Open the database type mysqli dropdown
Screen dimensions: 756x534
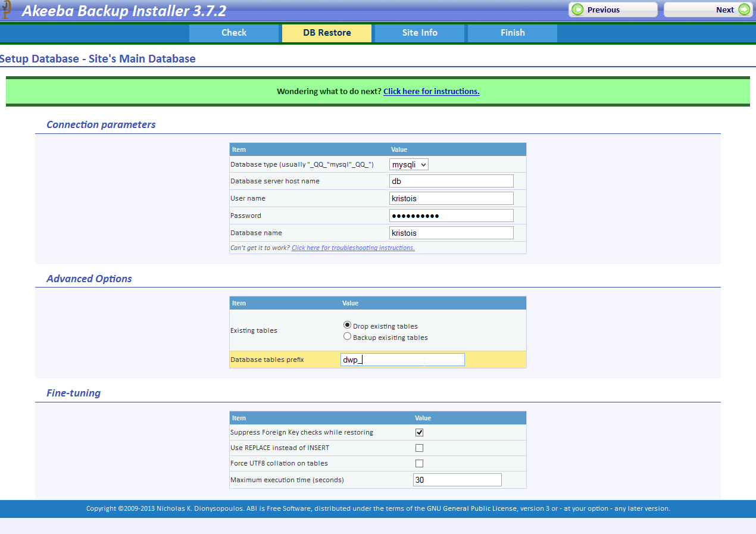tap(409, 165)
